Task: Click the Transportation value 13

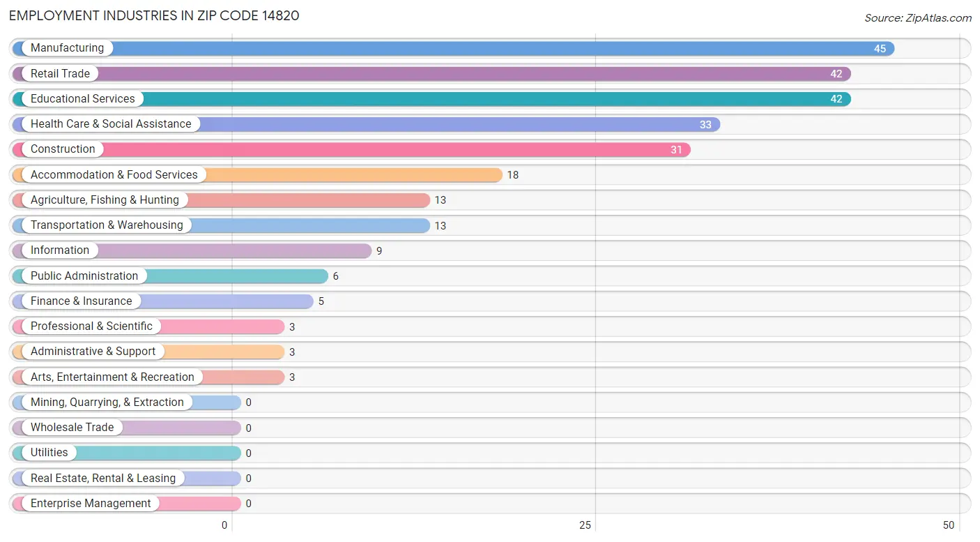Action: [441, 226]
